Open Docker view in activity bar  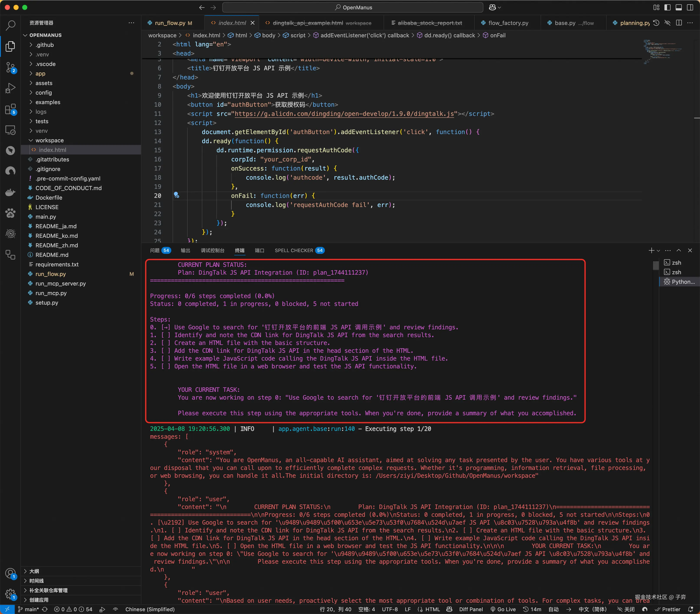pos(11,192)
